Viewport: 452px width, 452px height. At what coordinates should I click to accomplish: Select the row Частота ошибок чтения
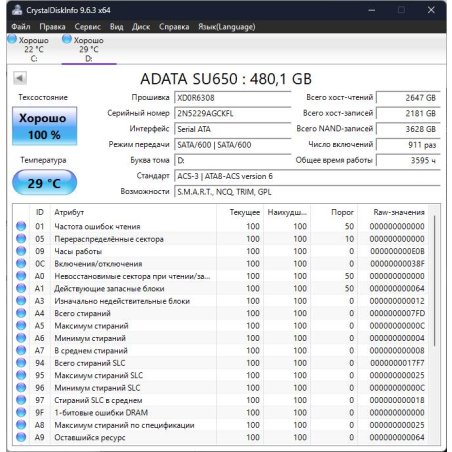221,226
